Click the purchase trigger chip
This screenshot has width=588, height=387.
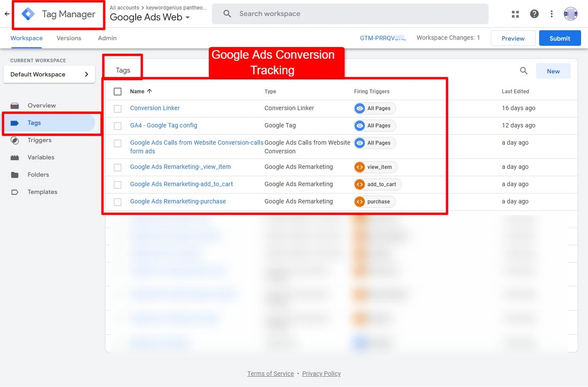tap(374, 202)
